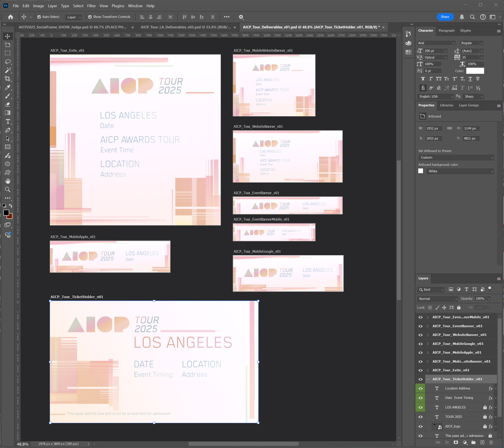Switch to AICP_Tour_LA_Deliverables_v03.psd document tab

click(186, 27)
